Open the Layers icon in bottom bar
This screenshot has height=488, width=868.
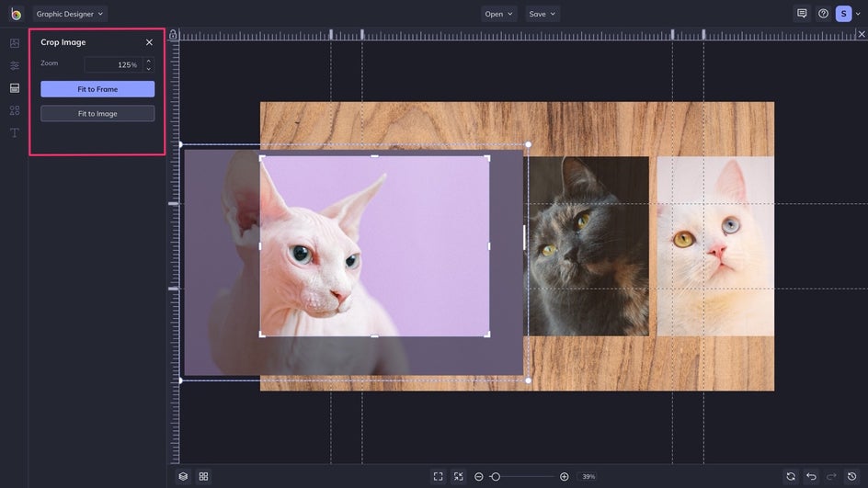[183, 476]
